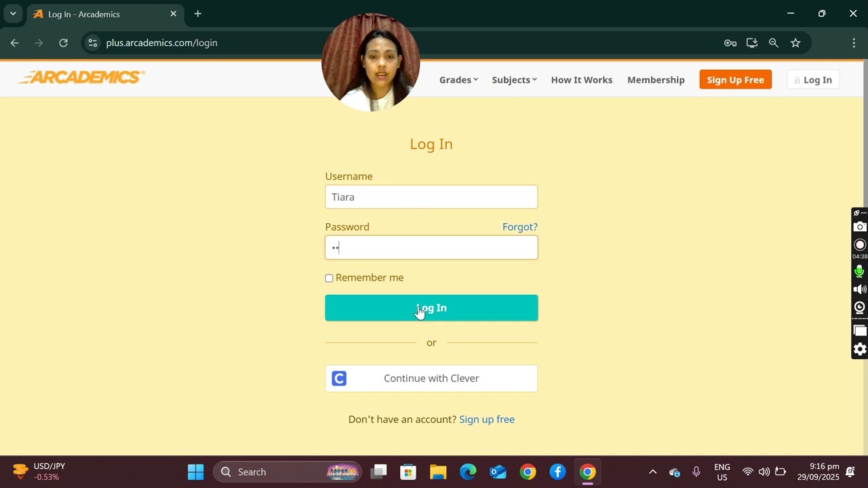The height and width of the screenshot is (488, 868).
Task: Click the teal Log In submit button
Action: (431, 308)
